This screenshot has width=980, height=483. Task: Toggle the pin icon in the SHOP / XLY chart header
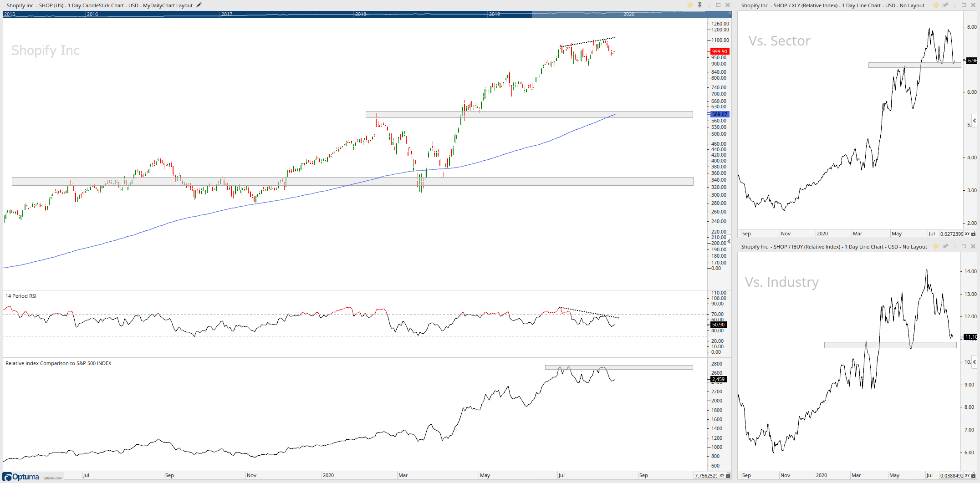tap(945, 5)
